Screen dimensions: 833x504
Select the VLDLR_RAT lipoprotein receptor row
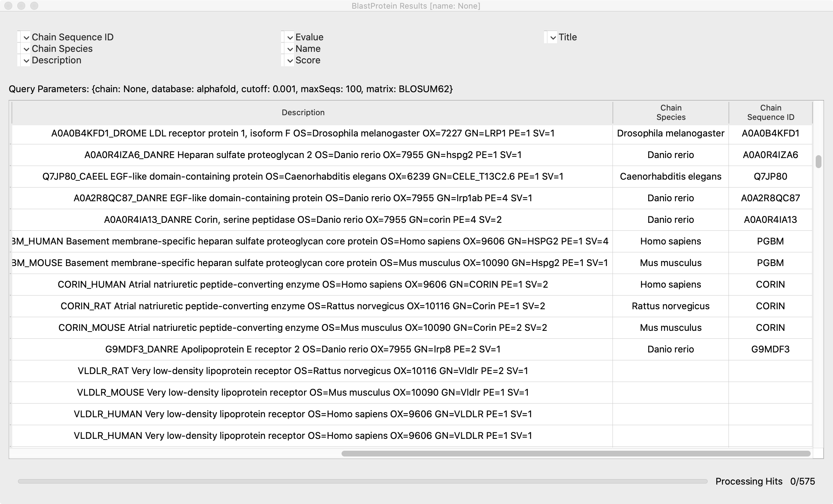(303, 371)
